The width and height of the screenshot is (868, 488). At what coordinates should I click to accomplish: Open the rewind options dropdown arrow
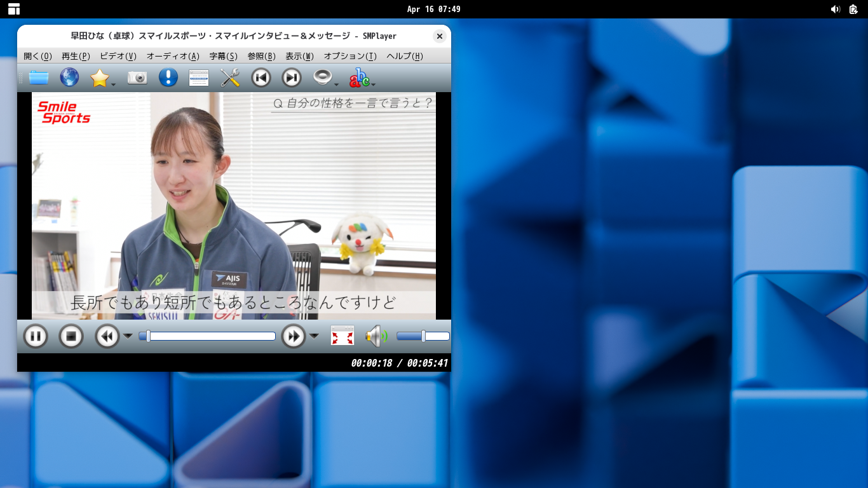pos(128,336)
